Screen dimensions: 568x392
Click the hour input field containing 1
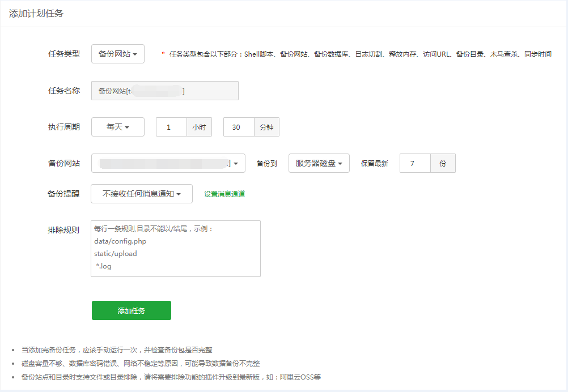click(x=171, y=127)
